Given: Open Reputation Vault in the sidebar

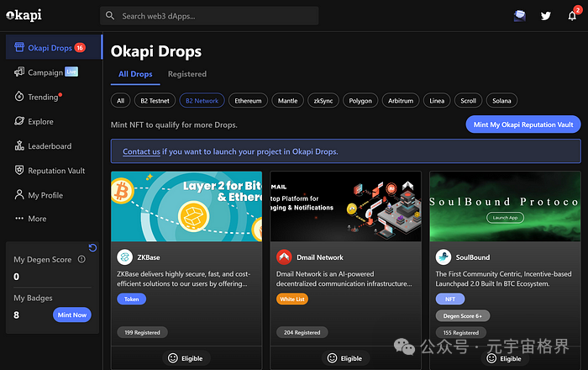Looking at the screenshot, I should pos(54,171).
